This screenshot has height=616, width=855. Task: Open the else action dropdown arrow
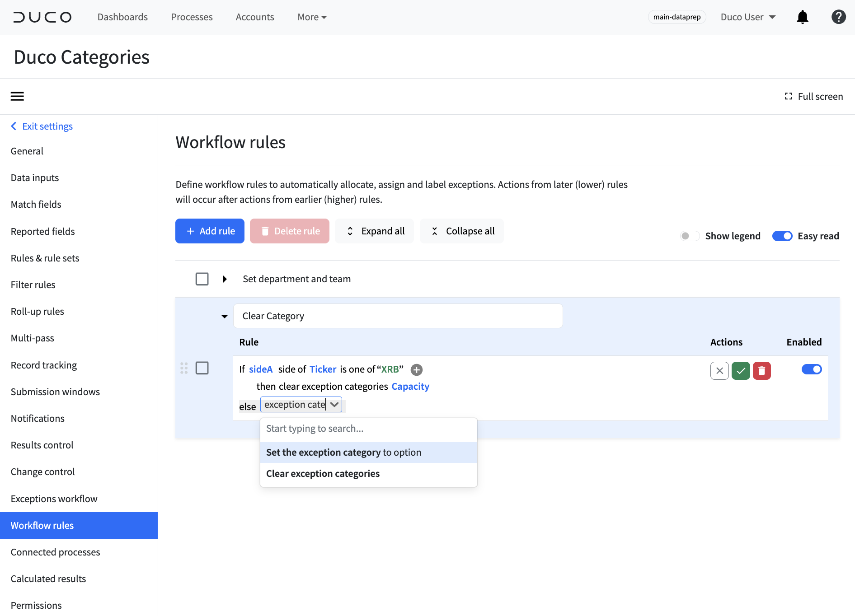click(334, 405)
